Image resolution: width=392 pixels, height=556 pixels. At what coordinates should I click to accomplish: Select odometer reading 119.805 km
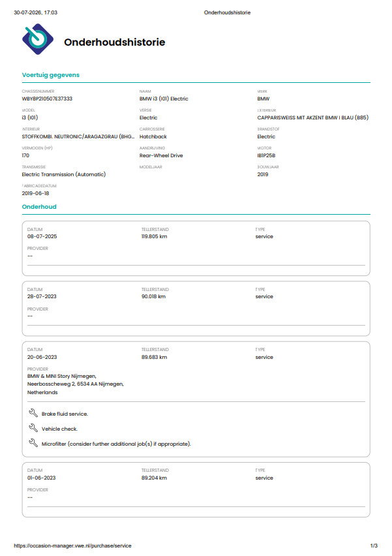154,236
